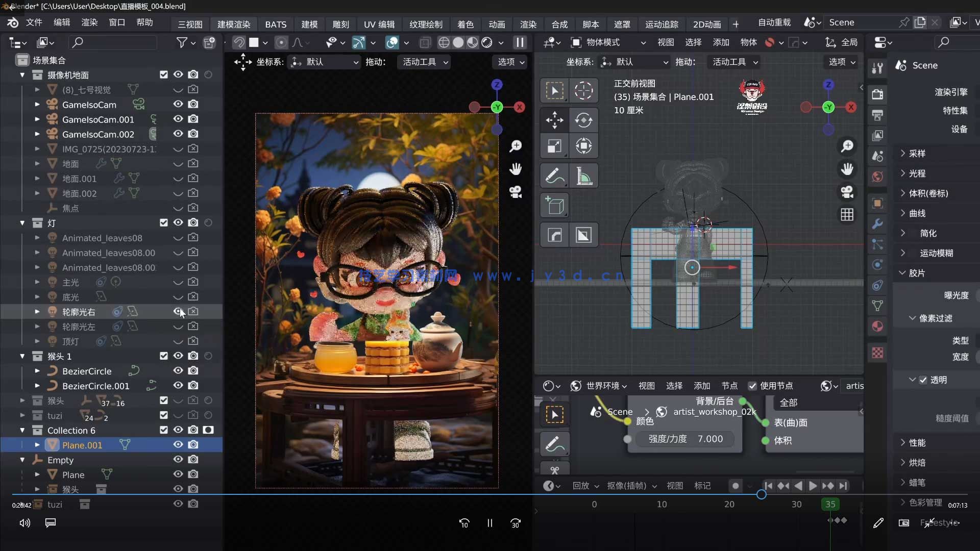
Task: Adjust the 强度/力度 7.000 slider
Action: click(x=685, y=439)
